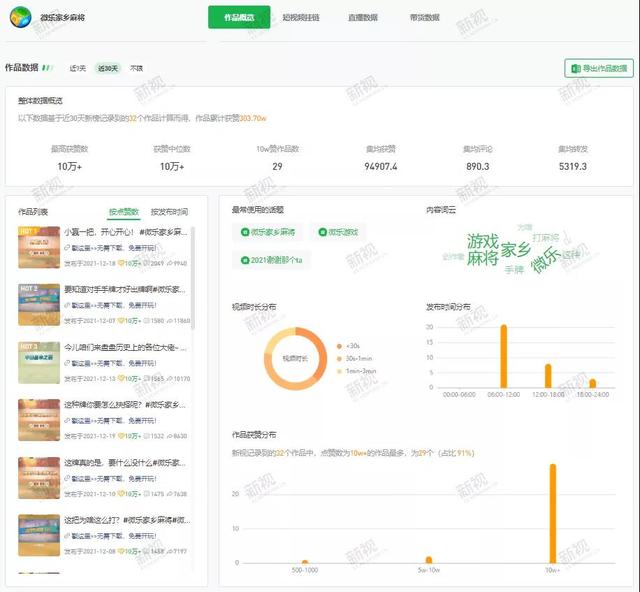The height and width of the screenshot is (592, 640).
Task: Click the heart likes icon on HOT 2 video
Action: [122, 322]
